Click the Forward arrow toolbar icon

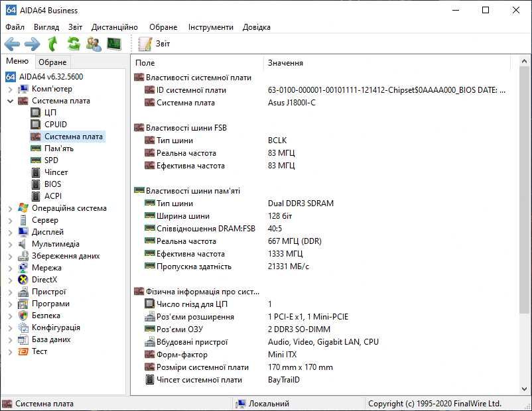[33, 44]
